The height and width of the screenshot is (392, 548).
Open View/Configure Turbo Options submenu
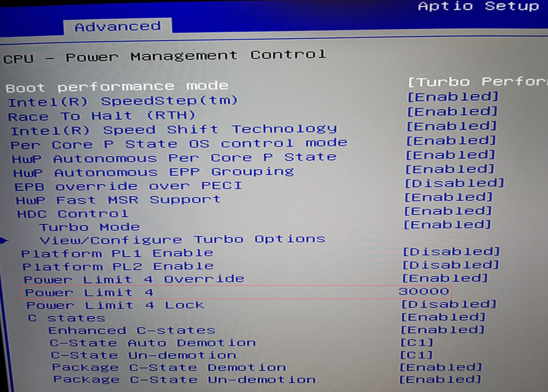click(182, 240)
